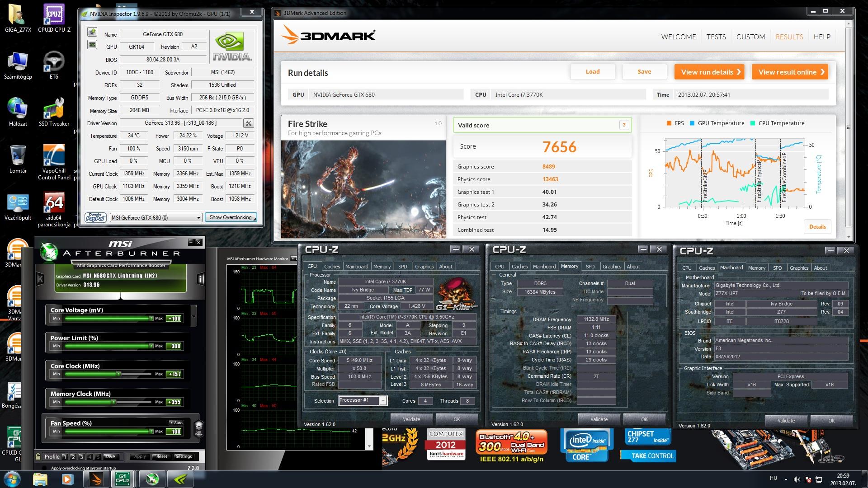Expand the Processor #1 selection dropdown
Image resolution: width=868 pixels, height=488 pixels.
point(383,401)
